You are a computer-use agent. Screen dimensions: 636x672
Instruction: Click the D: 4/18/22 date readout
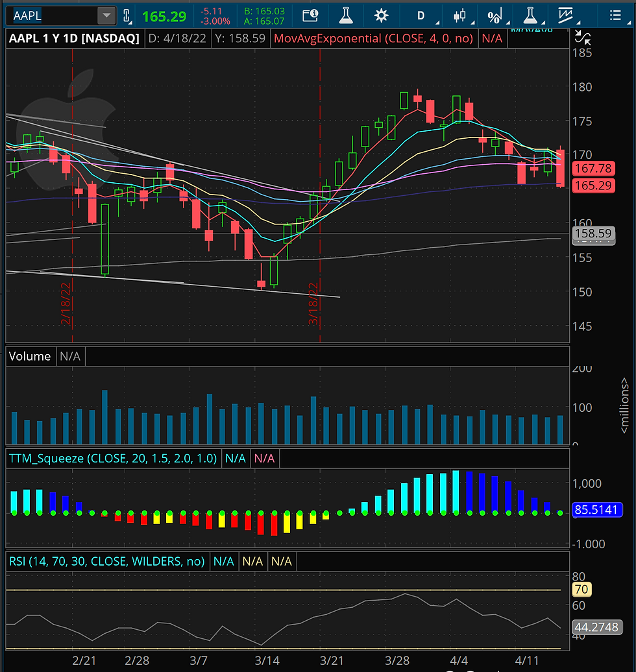[x=177, y=38]
